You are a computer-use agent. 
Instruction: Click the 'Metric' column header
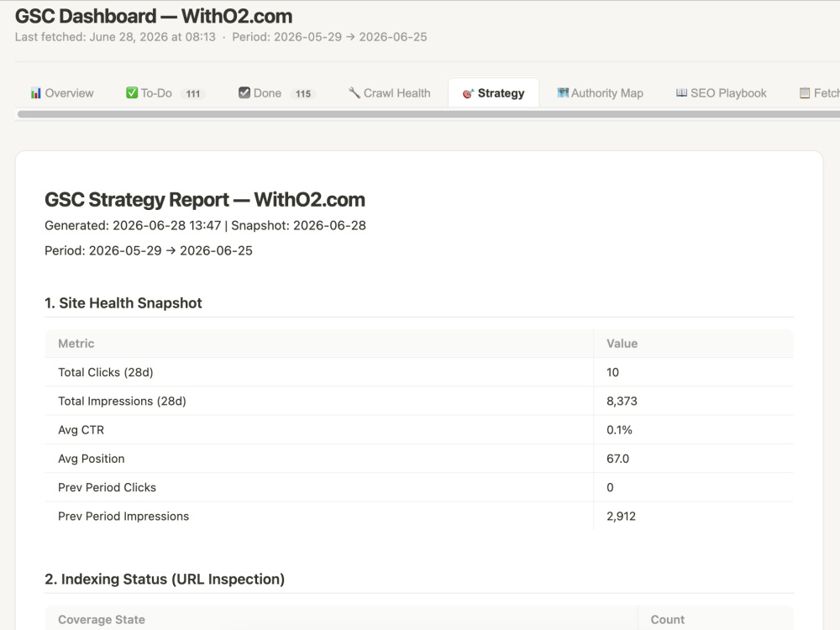(76, 344)
